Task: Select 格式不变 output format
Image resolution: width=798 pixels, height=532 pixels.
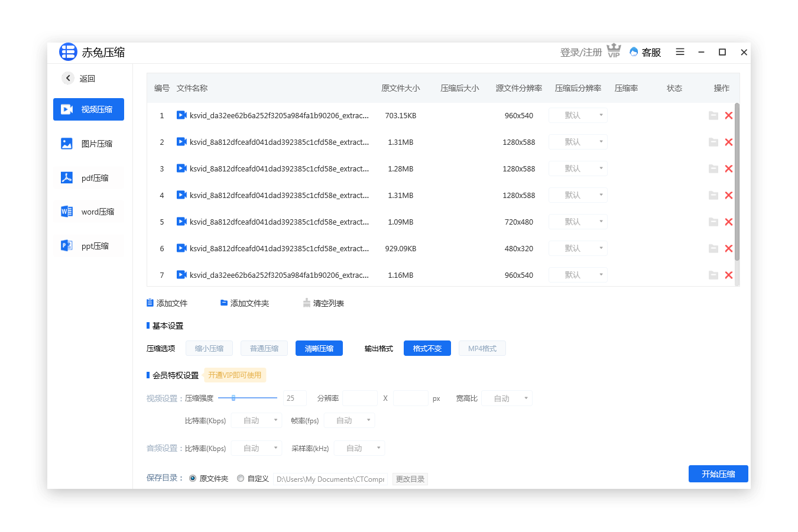Action: click(427, 349)
